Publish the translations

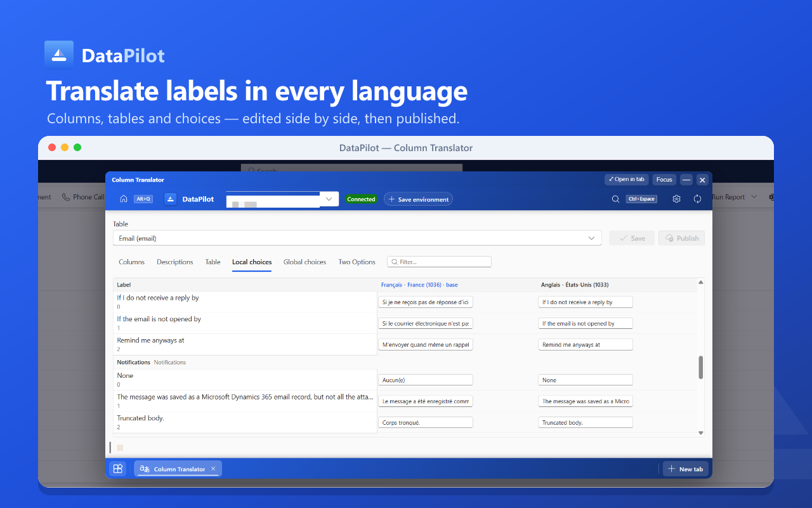[x=682, y=238]
